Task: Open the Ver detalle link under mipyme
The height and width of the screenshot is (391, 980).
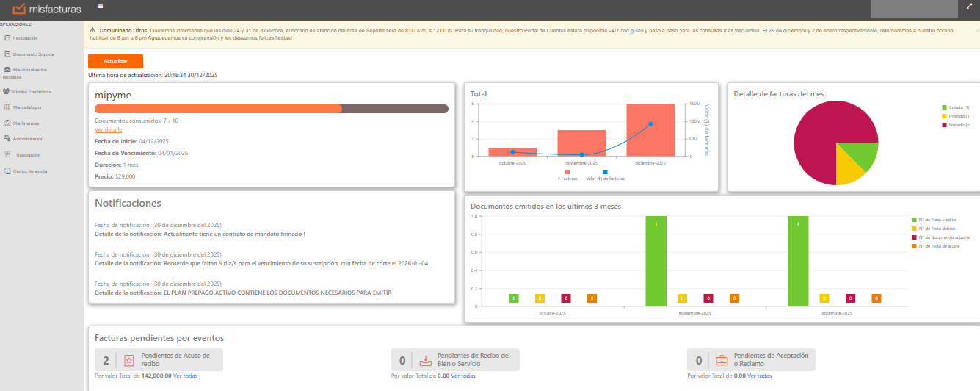Action: pyautogui.click(x=109, y=129)
